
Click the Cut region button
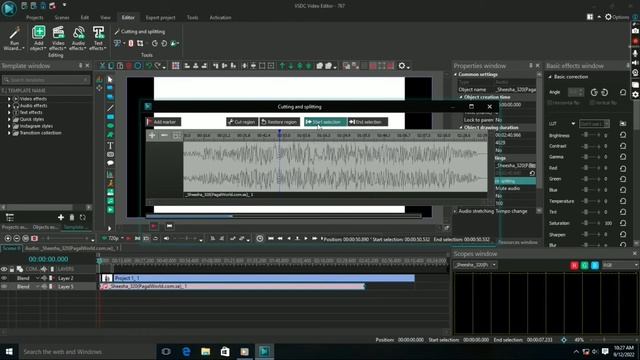(242, 122)
